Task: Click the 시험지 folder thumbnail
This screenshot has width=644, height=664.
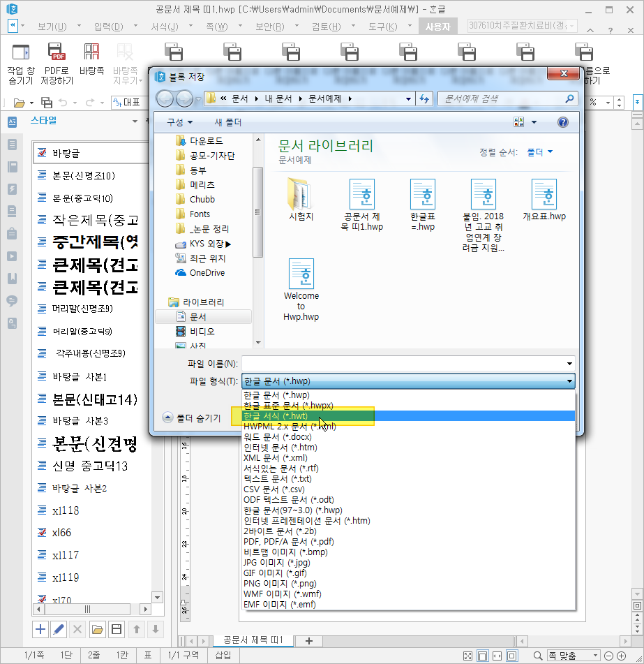Action: [x=301, y=200]
